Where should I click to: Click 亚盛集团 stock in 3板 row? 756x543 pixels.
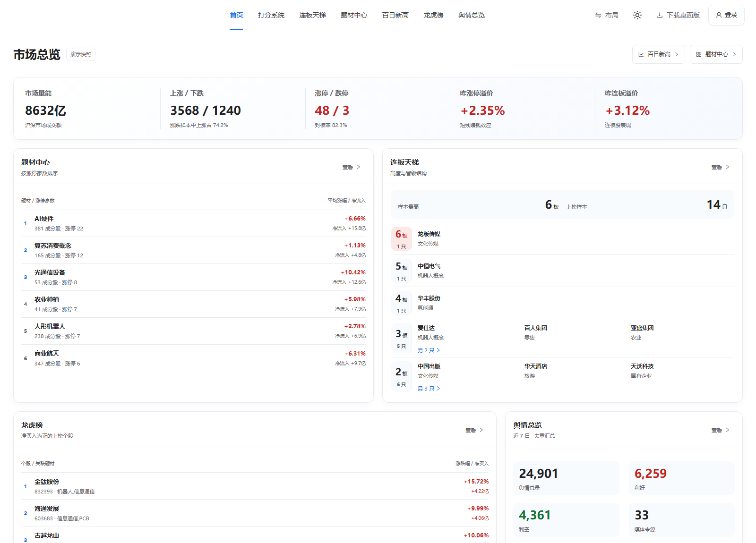tap(642, 328)
